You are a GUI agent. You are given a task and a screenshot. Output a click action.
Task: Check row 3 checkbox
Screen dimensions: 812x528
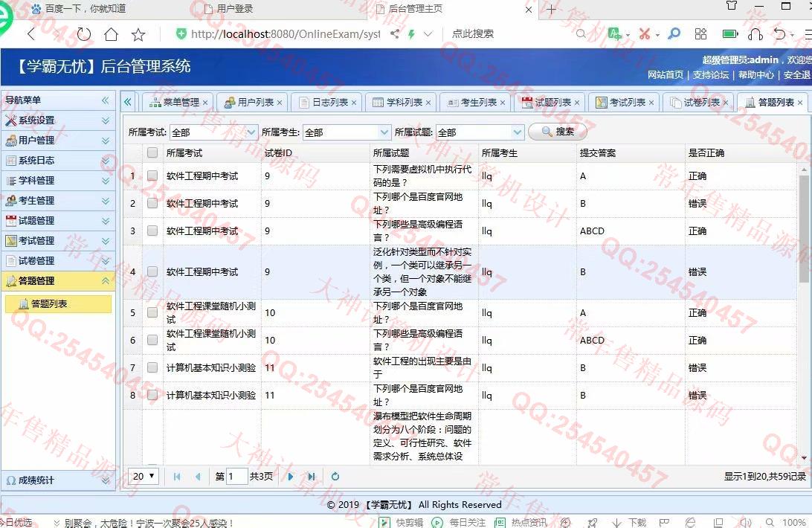tap(152, 231)
